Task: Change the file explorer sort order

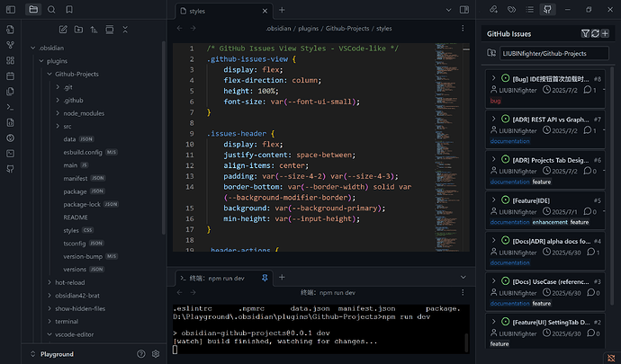Action: (x=94, y=30)
